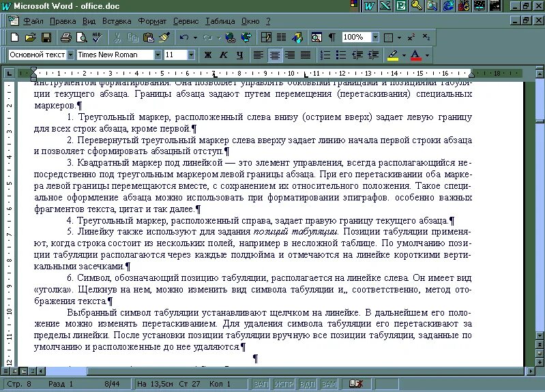Open print preview magnifier page icon
This screenshot has width=545, height=392.
click(82, 37)
